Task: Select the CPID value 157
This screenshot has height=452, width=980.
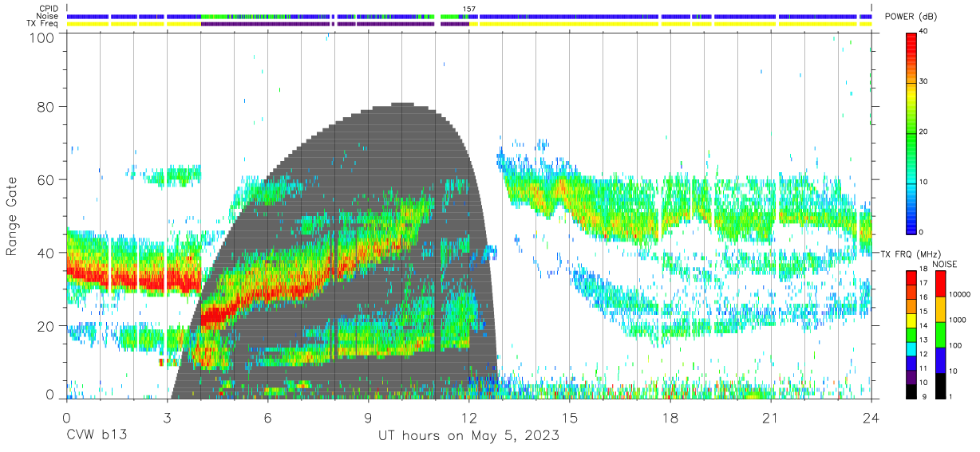Action: click(x=469, y=9)
